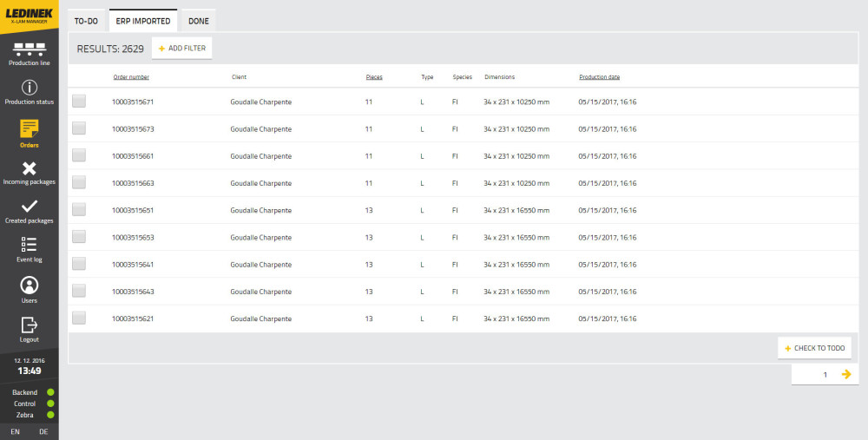Open the Users icon
The width and height of the screenshot is (868, 440).
[29, 285]
